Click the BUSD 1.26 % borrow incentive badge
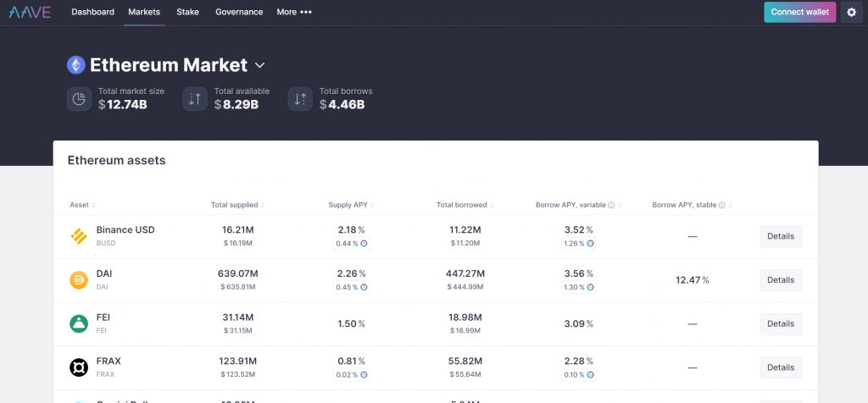This screenshot has width=868, height=403. (x=578, y=243)
